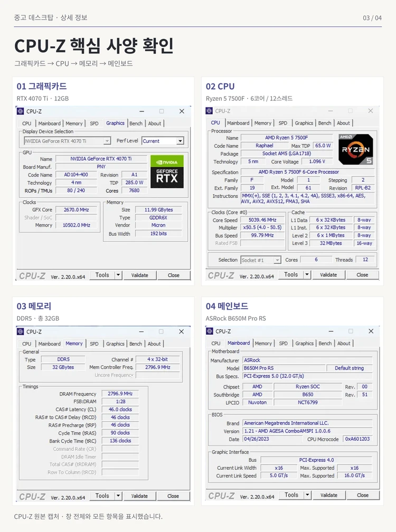
Task: Click Validate button in CPU window
Action: tap(328, 275)
